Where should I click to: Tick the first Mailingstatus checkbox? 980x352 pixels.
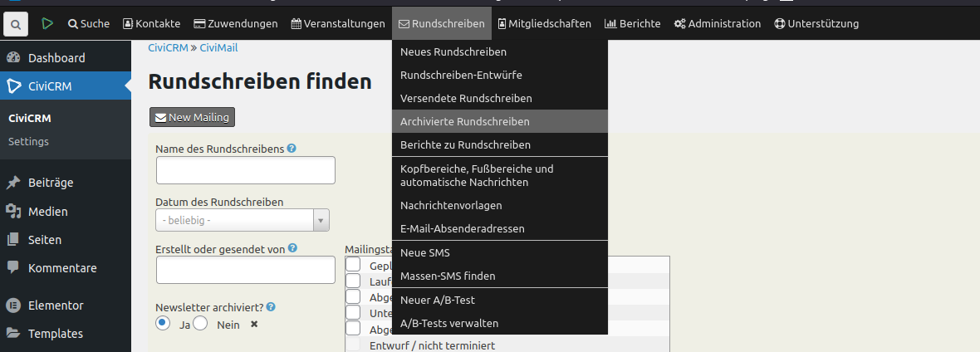pyautogui.click(x=353, y=265)
